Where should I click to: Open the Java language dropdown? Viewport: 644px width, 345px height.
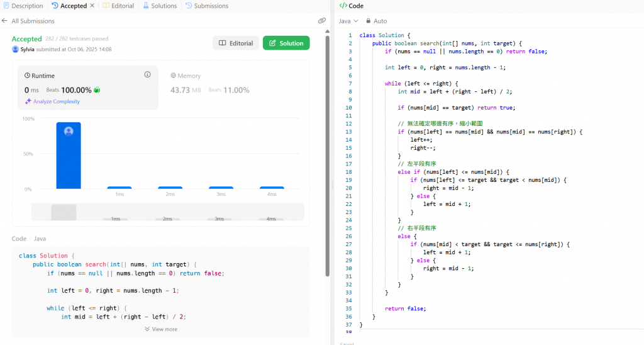point(348,21)
